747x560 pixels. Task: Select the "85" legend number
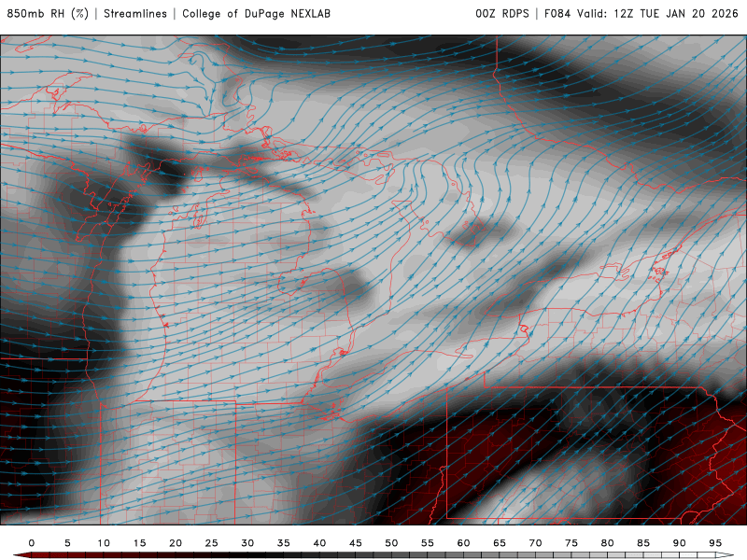(x=643, y=543)
